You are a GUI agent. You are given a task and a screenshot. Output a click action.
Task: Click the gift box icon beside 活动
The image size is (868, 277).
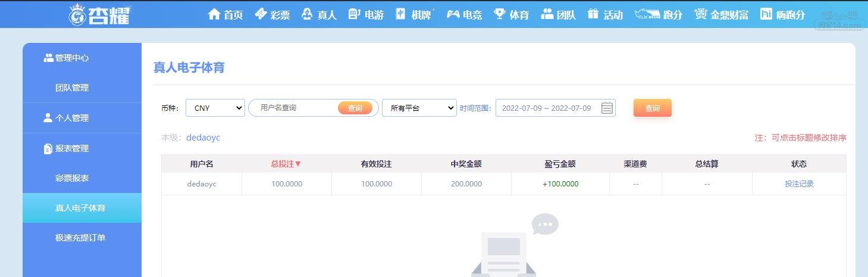coord(593,14)
